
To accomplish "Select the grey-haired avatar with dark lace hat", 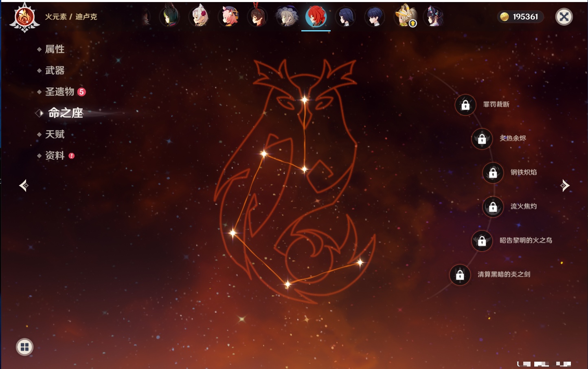I will [x=287, y=17].
